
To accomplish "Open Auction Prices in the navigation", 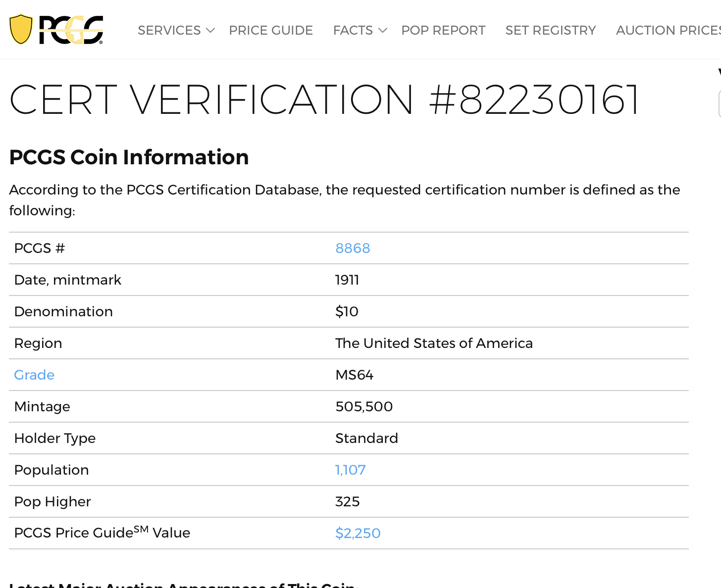I will click(x=668, y=30).
